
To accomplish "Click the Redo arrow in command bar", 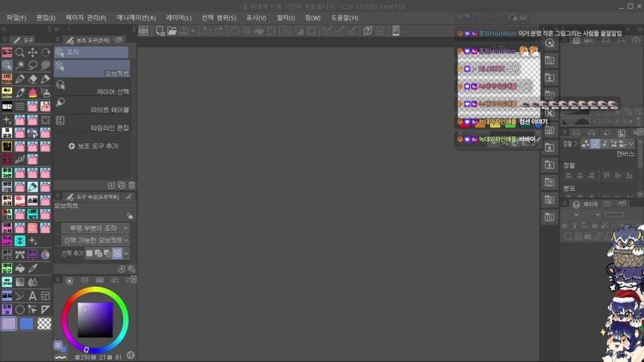I will pyautogui.click(x=219, y=31).
